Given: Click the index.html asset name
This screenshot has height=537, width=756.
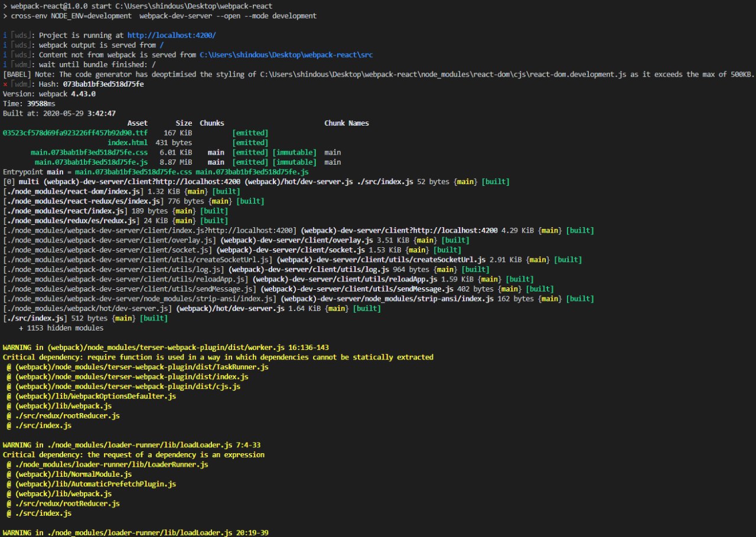Looking at the screenshot, I should (x=128, y=143).
